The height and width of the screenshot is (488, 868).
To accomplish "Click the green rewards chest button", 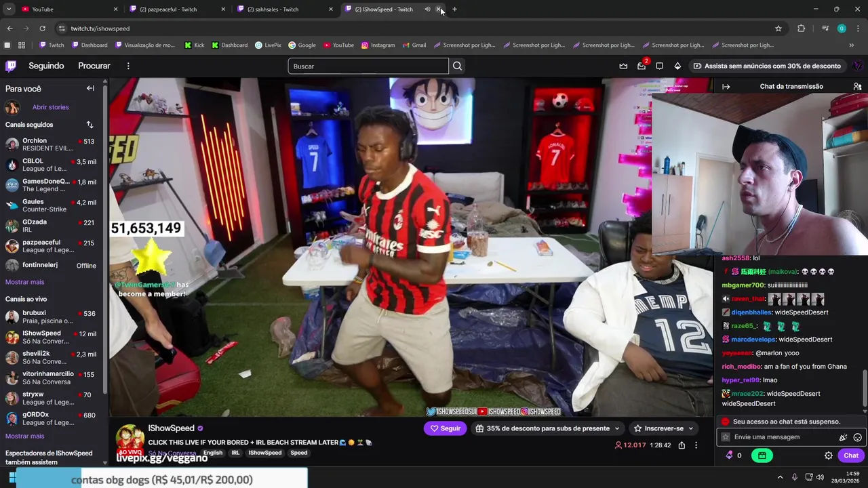I will 762,455.
